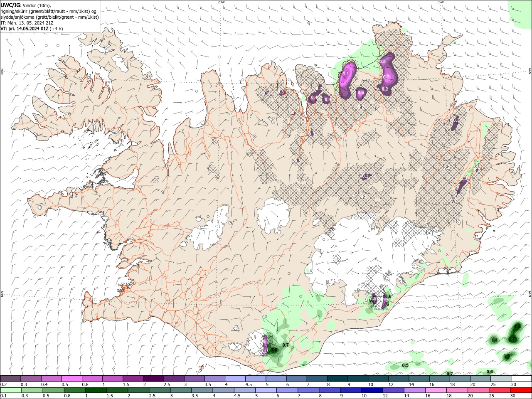Screen dimensions: 532x399
Task: Click the rain-scale swatch above the lower 0.5 label
Action: click(54, 390)
